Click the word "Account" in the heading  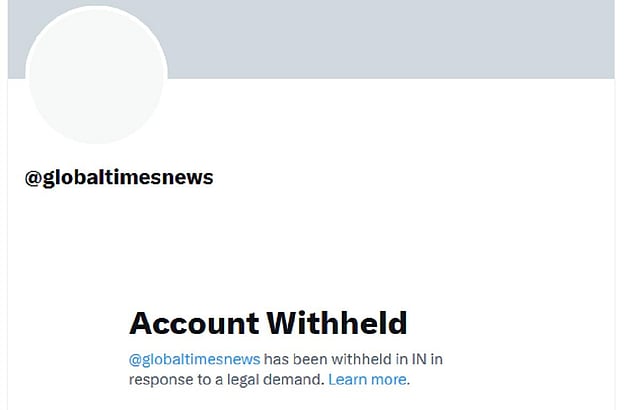click(193, 323)
